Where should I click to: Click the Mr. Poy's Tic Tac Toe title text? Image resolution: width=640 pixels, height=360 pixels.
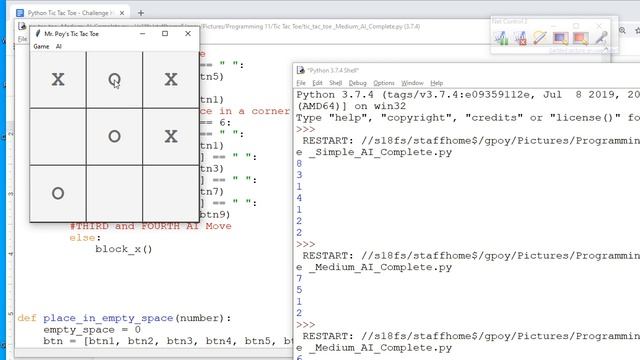pyautogui.click(x=71, y=34)
